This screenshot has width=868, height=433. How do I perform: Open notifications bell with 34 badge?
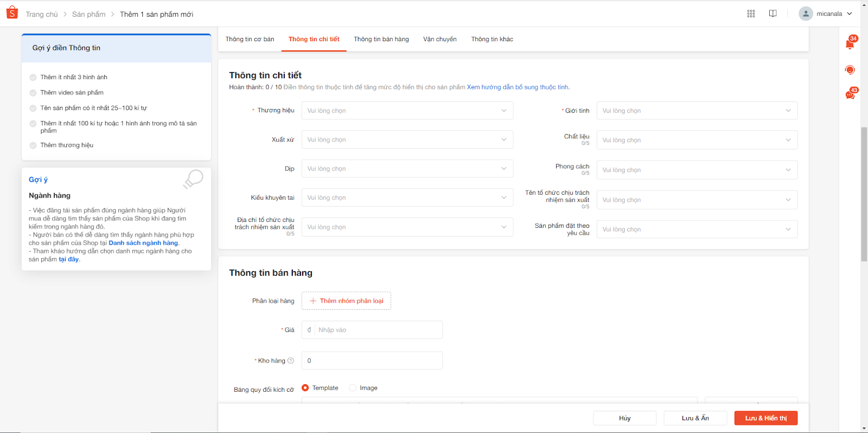[850, 44]
